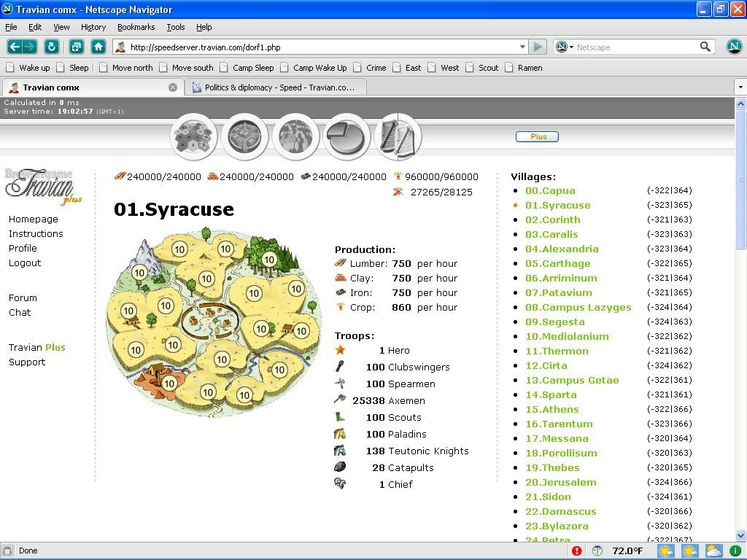This screenshot has width=747, height=560.
Task: Click the clay pit field level 10
Action: pyautogui.click(x=169, y=383)
